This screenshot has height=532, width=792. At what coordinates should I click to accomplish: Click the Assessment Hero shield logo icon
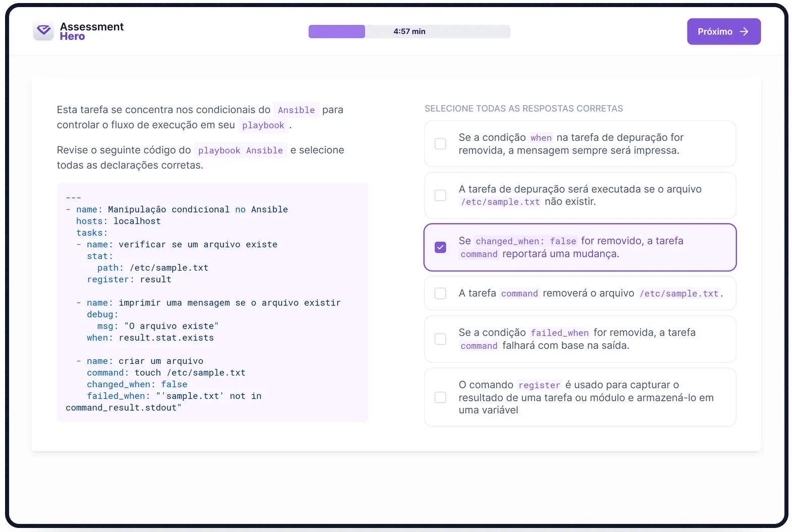(43, 30)
